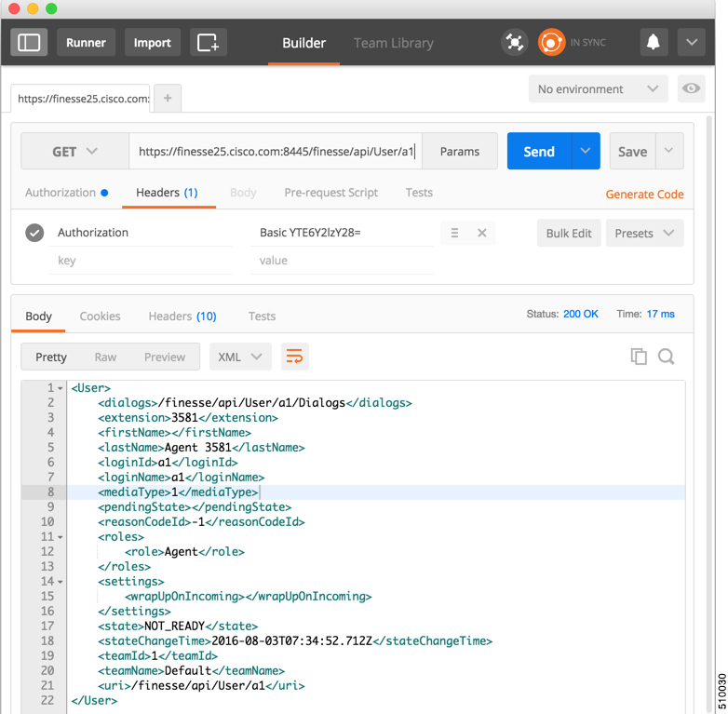Click the teamName Default line
Image resolution: width=728 pixels, height=714 pixels.
191,671
